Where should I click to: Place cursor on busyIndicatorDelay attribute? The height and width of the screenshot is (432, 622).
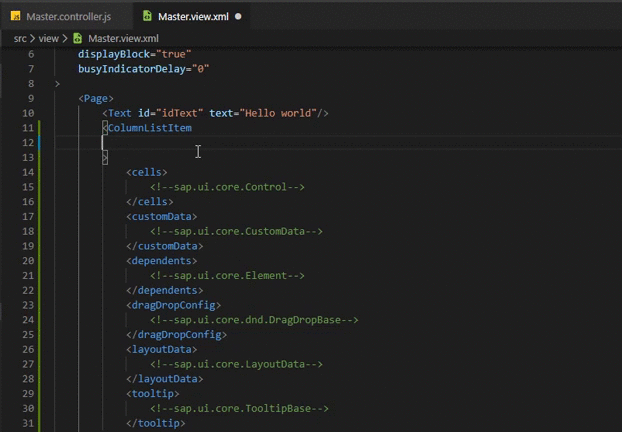click(x=132, y=69)
